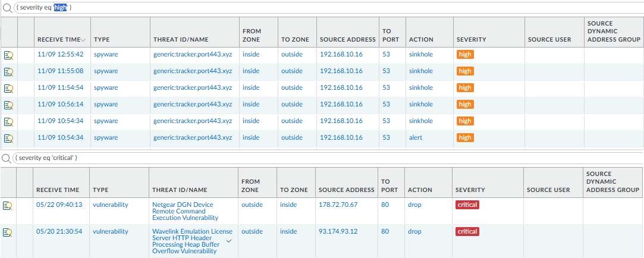Open log details icon for the alert action row
Image resolution: width=644 pixels, height=258 pixels.
click(9, 138)
